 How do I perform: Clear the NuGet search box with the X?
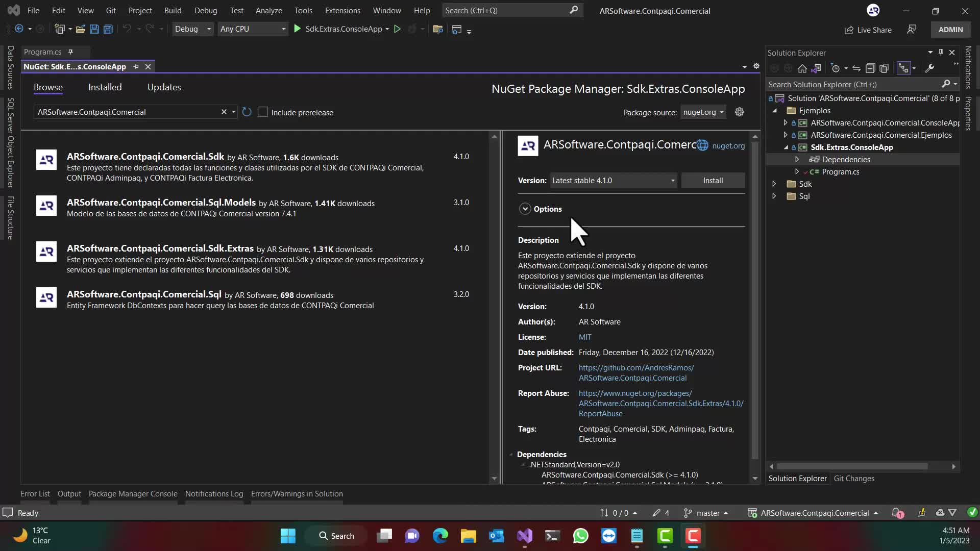coord(224,112)
